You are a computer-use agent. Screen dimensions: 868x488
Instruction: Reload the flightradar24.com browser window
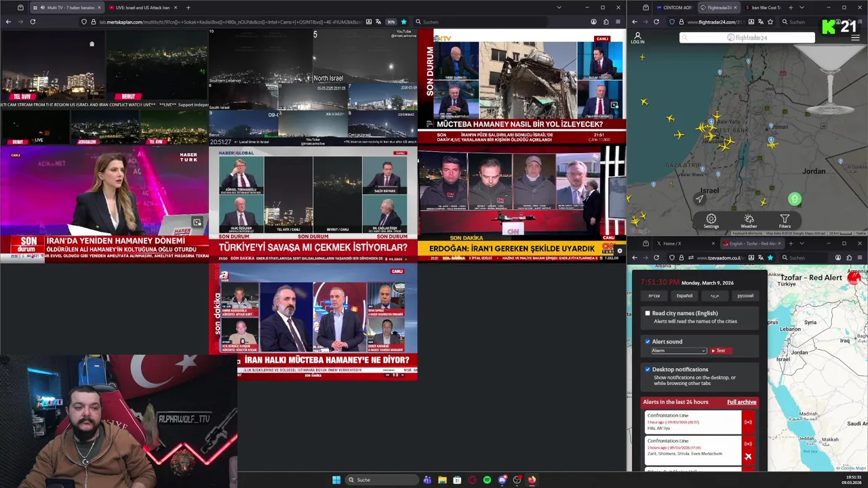pyautogui.click(x=656, y=22)
